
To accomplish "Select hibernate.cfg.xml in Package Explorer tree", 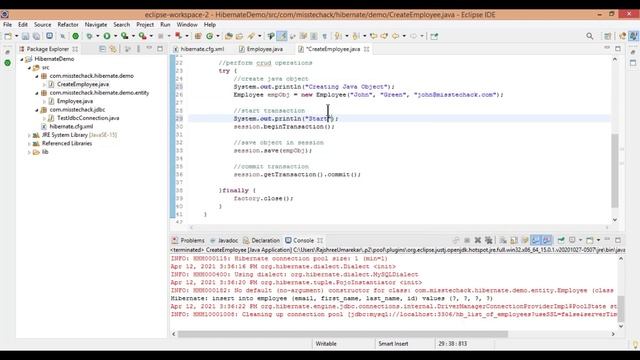I will tap(71, 127).
